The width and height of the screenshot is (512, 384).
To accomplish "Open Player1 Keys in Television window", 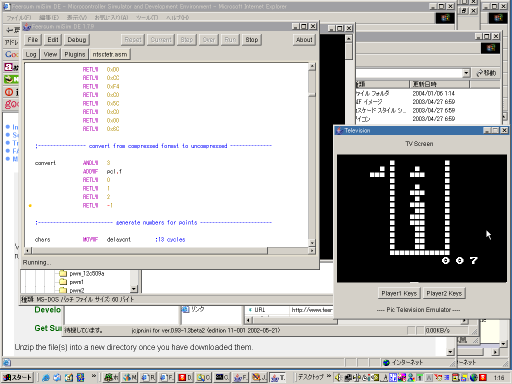I will 399,293.
